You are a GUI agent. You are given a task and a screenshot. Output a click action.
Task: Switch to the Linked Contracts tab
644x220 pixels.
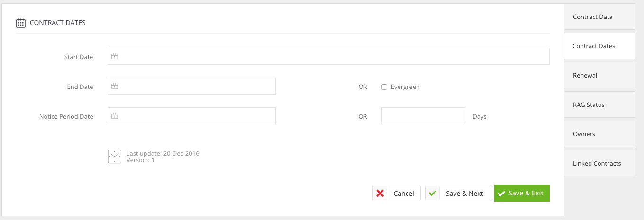click(599, 163)
